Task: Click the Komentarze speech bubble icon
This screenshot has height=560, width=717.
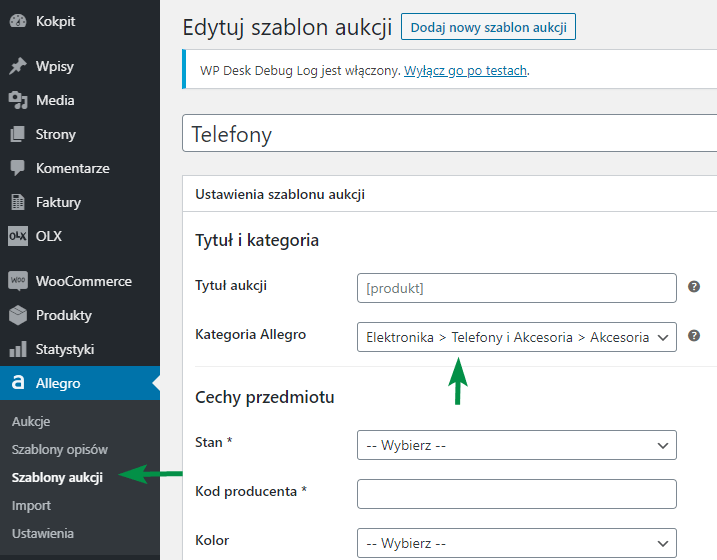Action: tap(18, 168)
